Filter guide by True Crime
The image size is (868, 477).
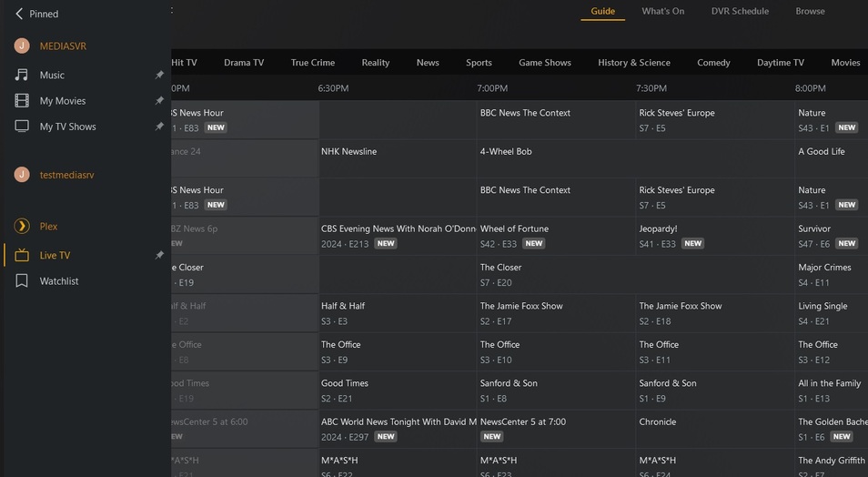click(313, 63)
